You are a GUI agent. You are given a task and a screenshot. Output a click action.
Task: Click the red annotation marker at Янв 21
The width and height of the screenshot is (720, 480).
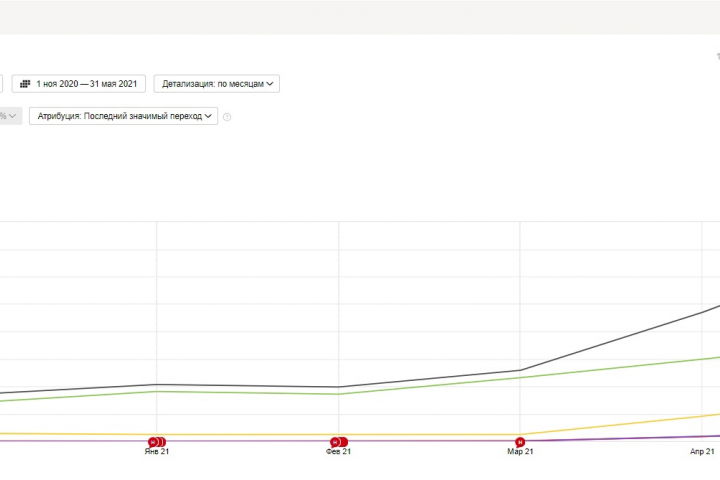(x=157, y=442)
